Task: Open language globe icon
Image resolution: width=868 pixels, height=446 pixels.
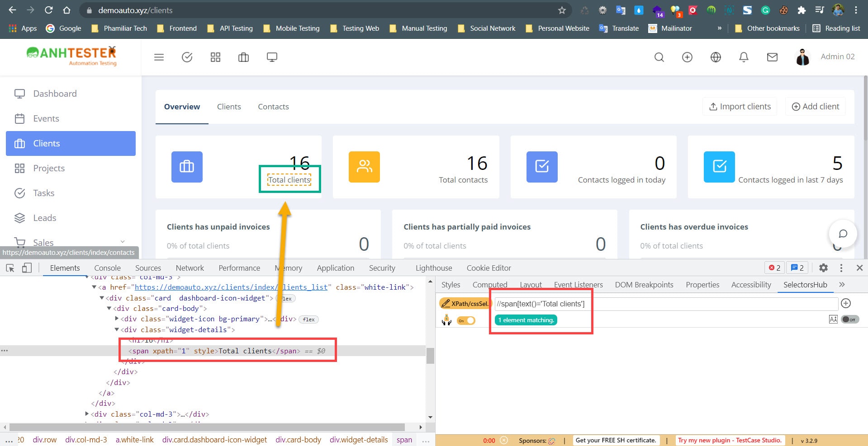Action: tap(716, 57)
